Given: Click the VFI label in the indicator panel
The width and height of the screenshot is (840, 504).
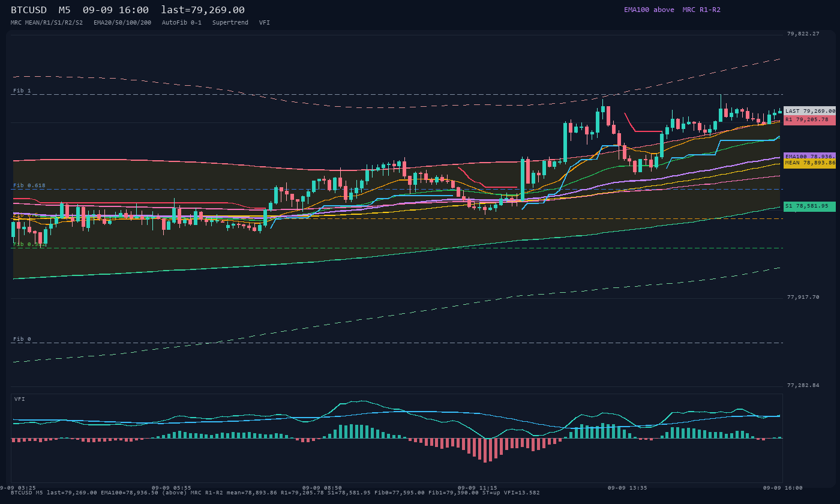Looking at the screenshot, I should 20,399.
